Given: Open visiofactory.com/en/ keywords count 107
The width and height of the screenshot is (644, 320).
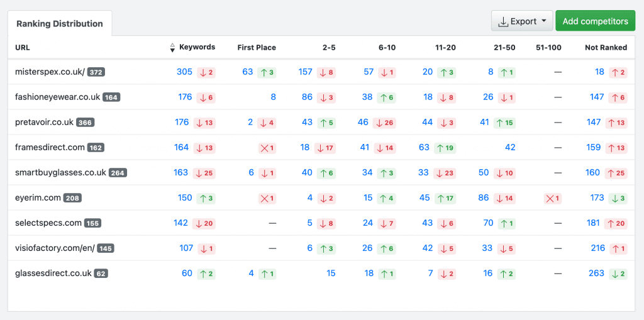Looking at the screenshot, I should pos(186,248).
